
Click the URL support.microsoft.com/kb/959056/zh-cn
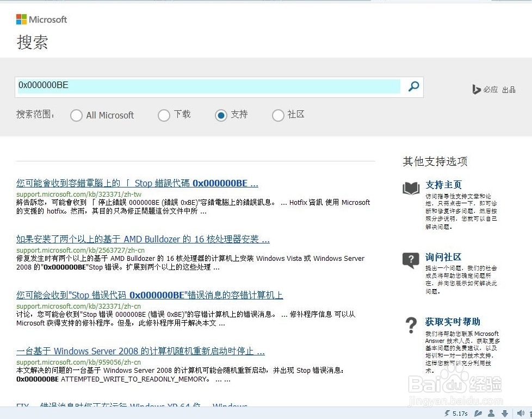[78, 362]
